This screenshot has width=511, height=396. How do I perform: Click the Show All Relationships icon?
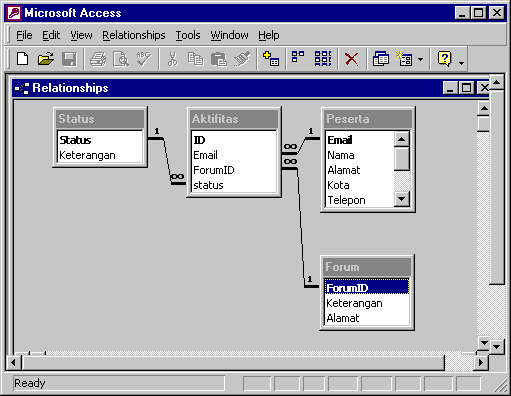[x=323, y=58]
